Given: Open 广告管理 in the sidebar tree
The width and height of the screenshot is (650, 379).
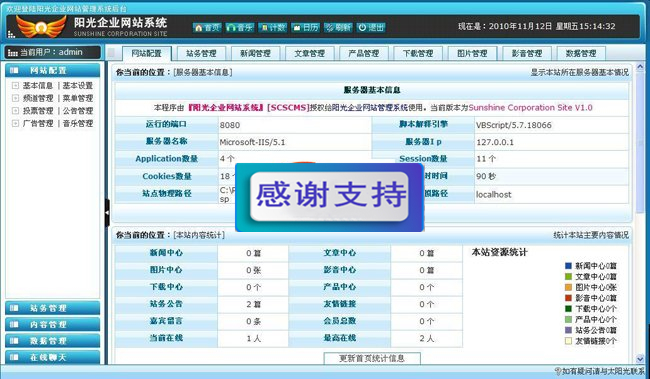Looking at the screenshot, I should [x=38, y=123].
